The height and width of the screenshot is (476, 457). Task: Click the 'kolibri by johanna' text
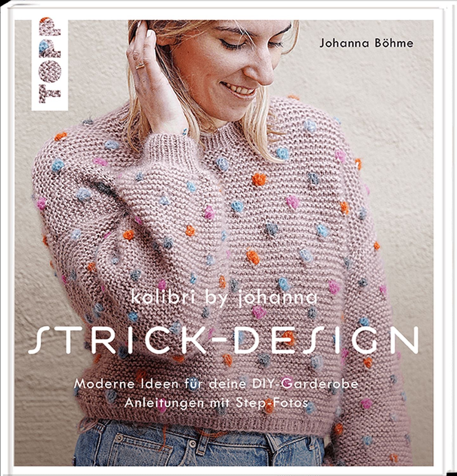224,299
